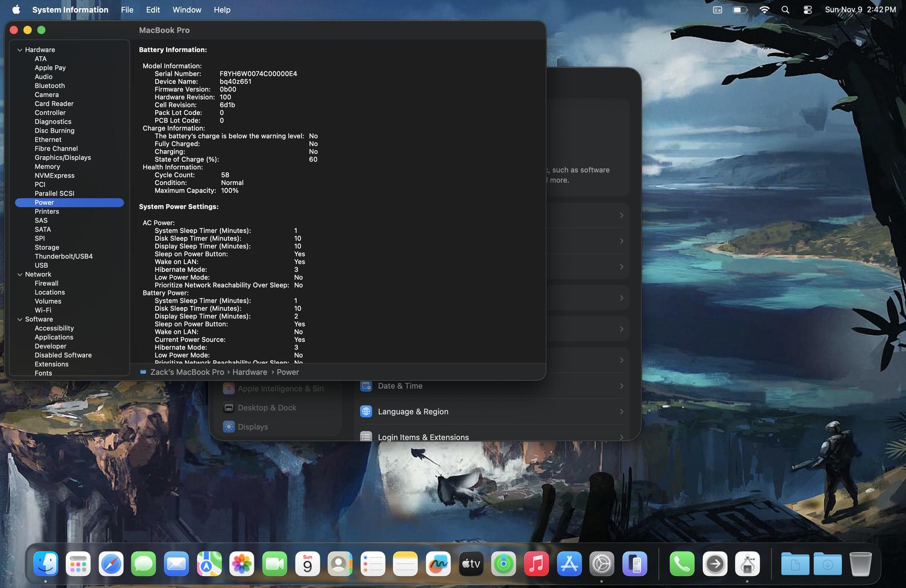Collapse the Software section disclosure arrow
906x588 pixels.
pyautogui.click(x=20, y=320)
